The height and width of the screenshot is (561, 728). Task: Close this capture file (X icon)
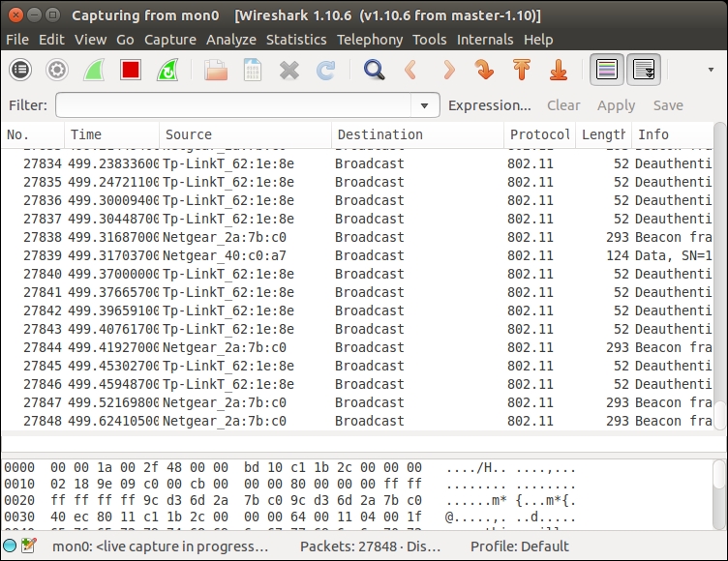289,70
